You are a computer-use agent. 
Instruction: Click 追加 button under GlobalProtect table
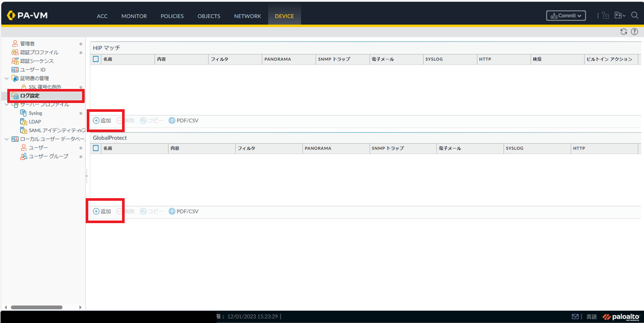coord(102,212)
